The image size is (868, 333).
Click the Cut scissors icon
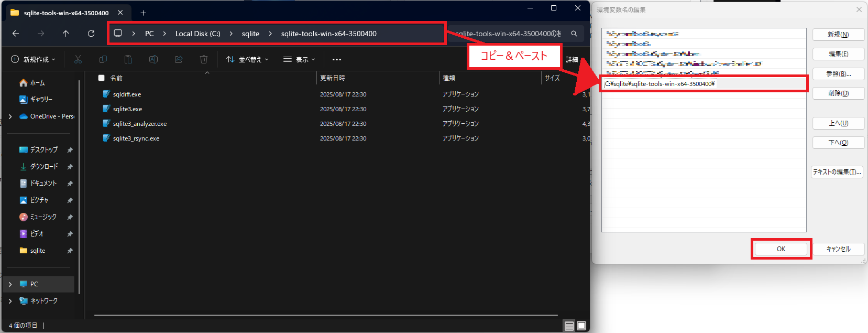[78, 59]
